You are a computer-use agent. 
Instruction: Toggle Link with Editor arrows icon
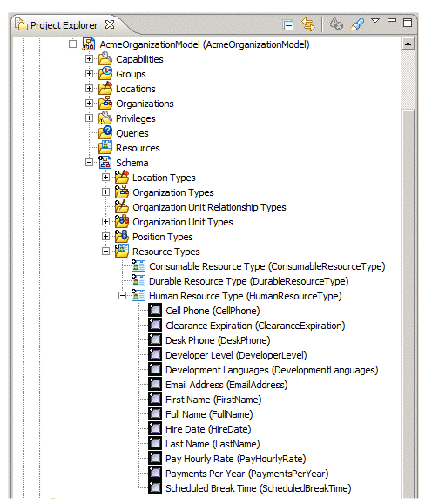coord(308,24)
